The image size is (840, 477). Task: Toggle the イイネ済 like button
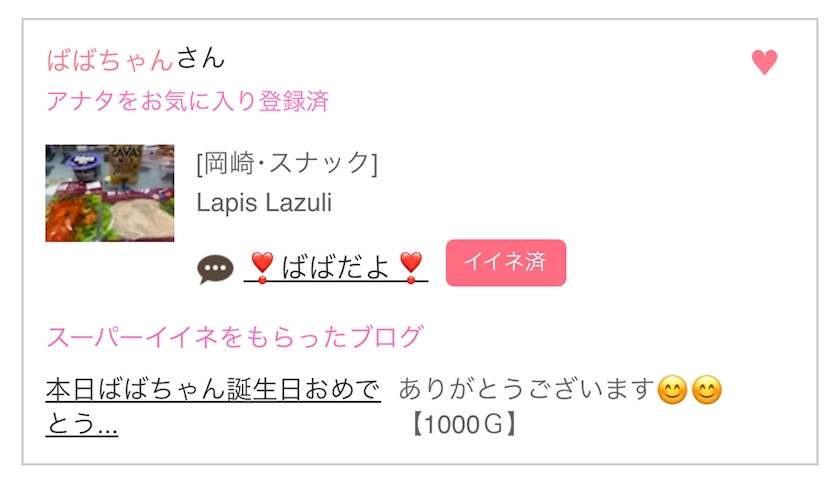tap(505, 263)
